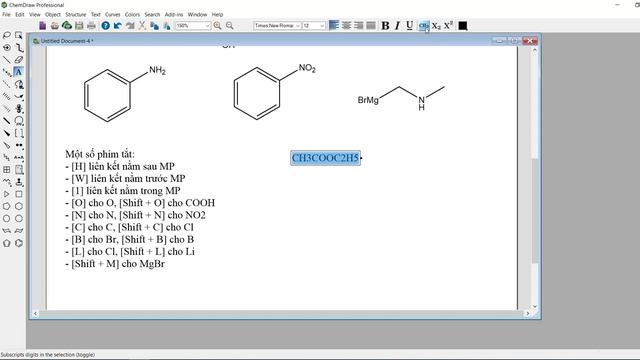The height and width of the screenshot is (360, 640).
Task: Toggle Bold formatting
Action: pyautogui.click(x=385, y=26)
